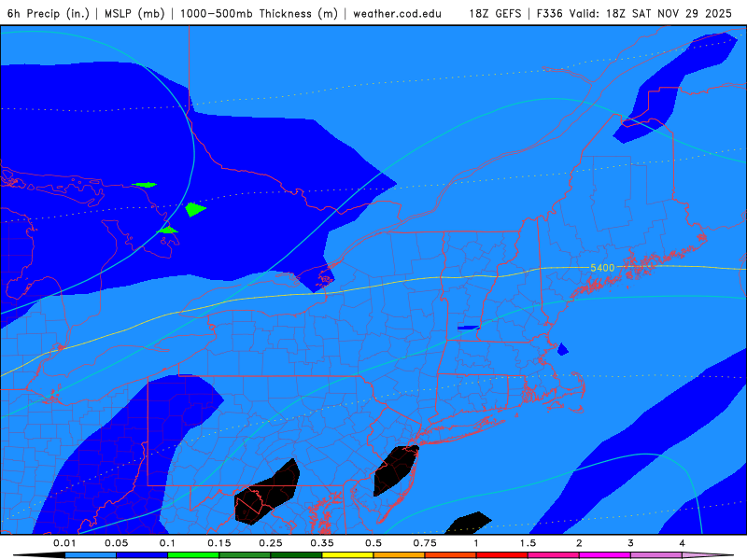Select the dark blue 0.05–0.1 color swatch
747x560 pixels.
(x=142, y=555)
